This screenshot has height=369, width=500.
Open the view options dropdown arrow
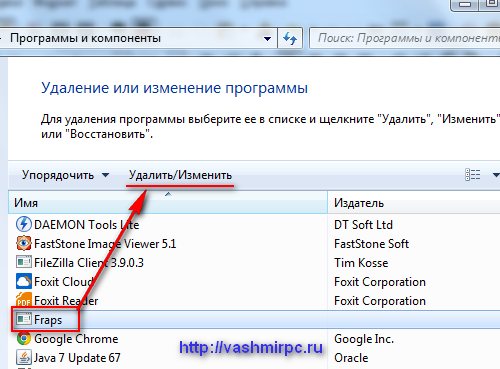496,175
